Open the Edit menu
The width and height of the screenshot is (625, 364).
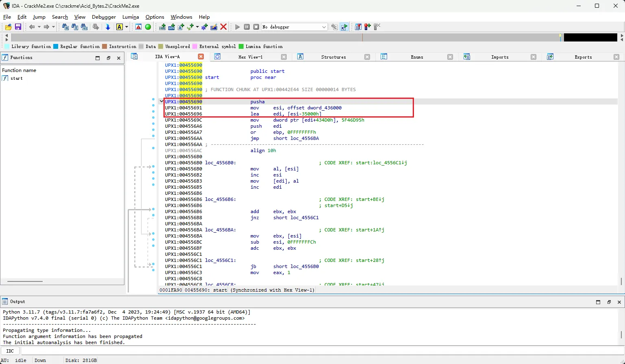[22, 17]
